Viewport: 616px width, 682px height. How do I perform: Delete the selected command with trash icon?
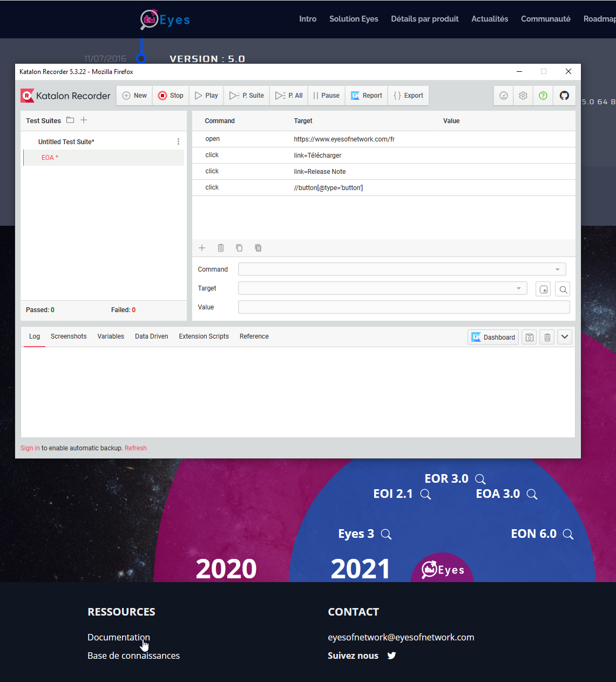pos(221,248)
